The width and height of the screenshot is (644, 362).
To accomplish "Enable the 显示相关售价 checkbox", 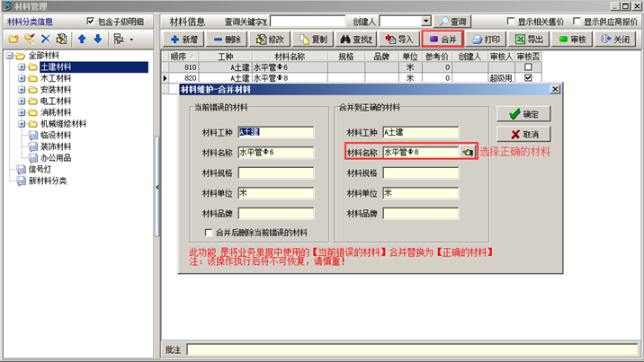I will 511,22.
